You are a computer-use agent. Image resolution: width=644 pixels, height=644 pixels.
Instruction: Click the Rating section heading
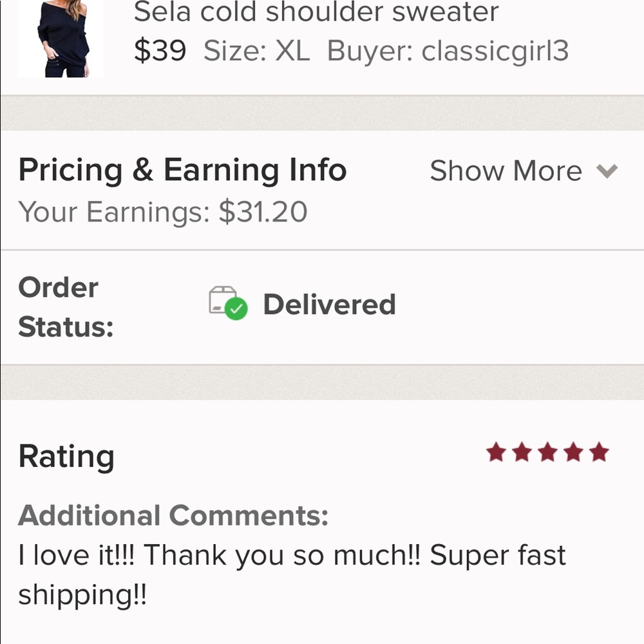coord(66,456)
